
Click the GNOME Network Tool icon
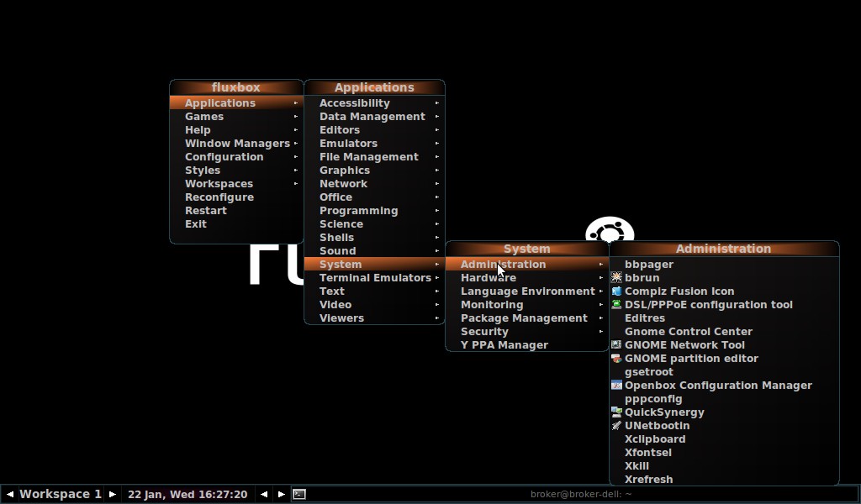point(616,345)
